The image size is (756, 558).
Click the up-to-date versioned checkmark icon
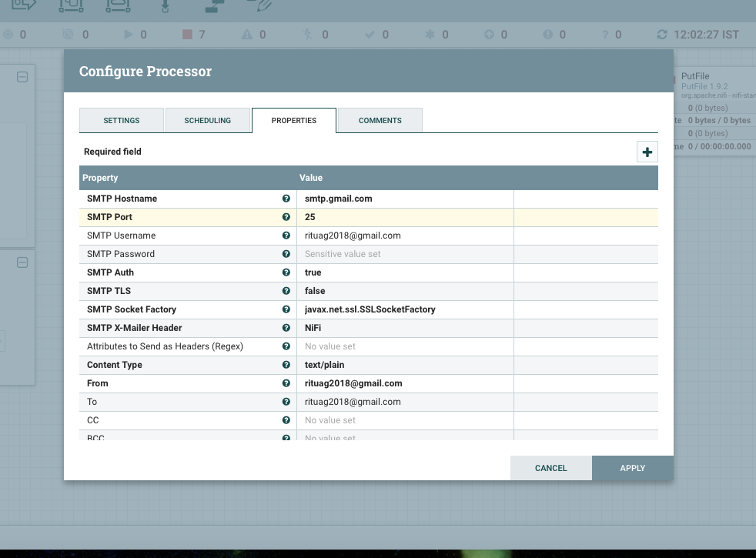pos(370,34)
